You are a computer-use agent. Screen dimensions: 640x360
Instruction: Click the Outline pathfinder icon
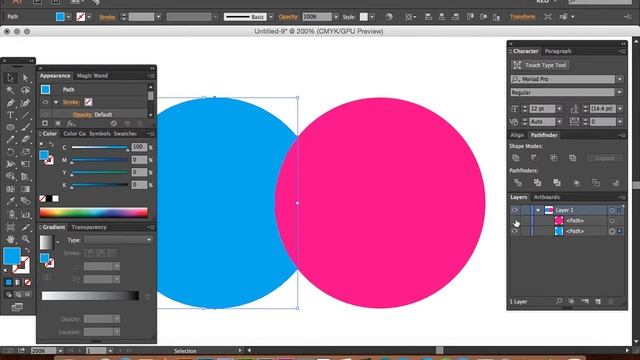click(x=596, y=183)
